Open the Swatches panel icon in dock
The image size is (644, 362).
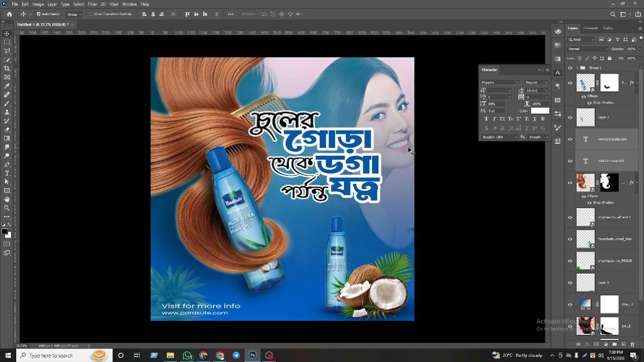pyautogui.click(x=557, y=45)
